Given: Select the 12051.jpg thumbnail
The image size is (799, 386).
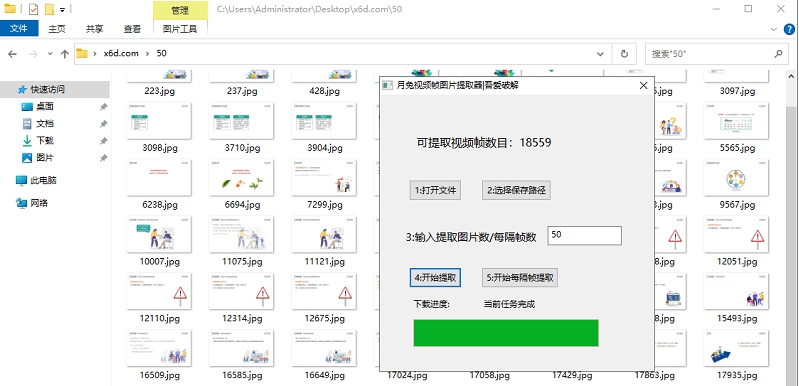Looking at the screenshot, I should pyautogui.click(x=736, y=235).
